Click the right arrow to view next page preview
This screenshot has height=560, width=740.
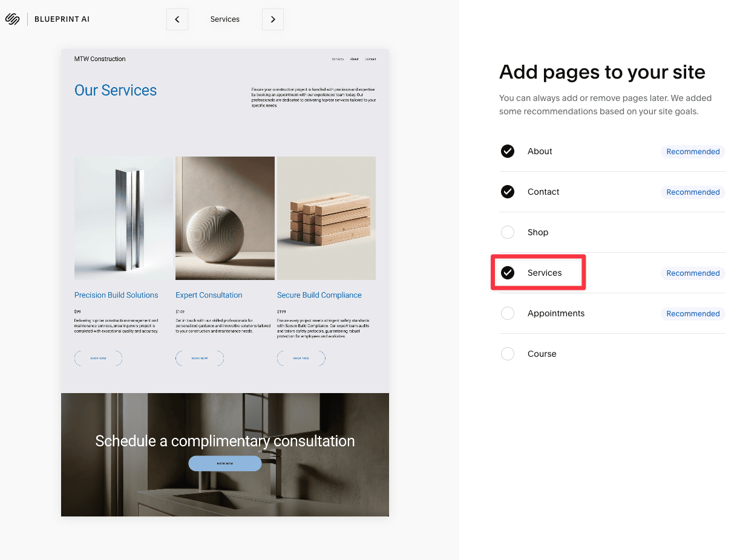(x=272, y=19)
